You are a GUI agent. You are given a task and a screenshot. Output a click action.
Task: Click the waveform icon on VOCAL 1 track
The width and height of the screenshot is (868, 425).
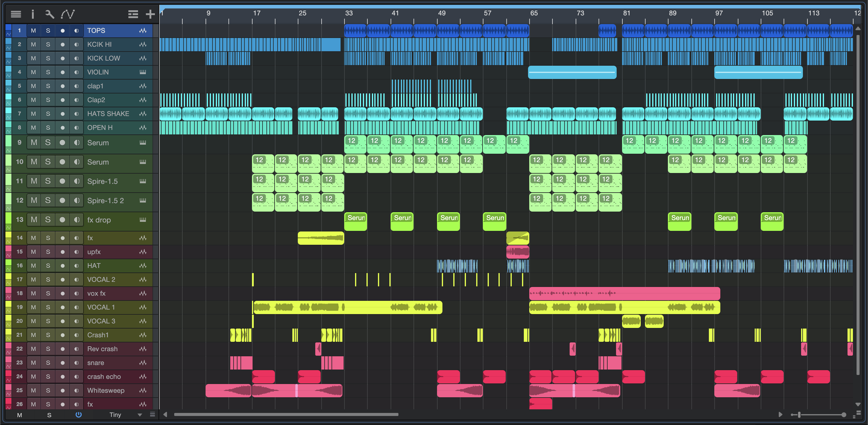point(143,307)
